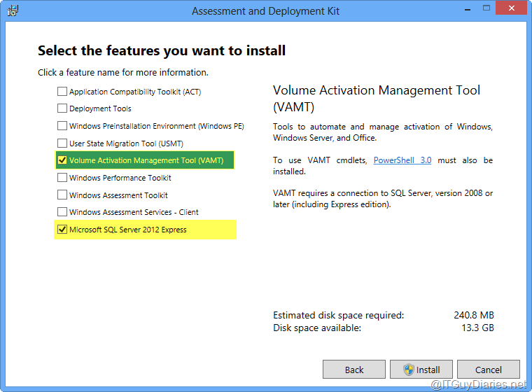
Task: Select the Deployment Tools feature name
Action: point(100,109)
